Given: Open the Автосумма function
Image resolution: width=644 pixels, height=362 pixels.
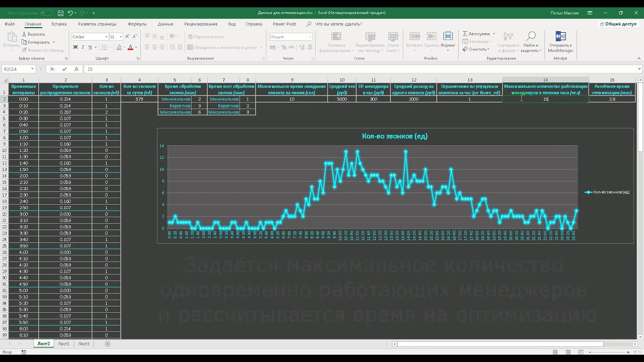Looking at the screenshot, I should point(476,34).
